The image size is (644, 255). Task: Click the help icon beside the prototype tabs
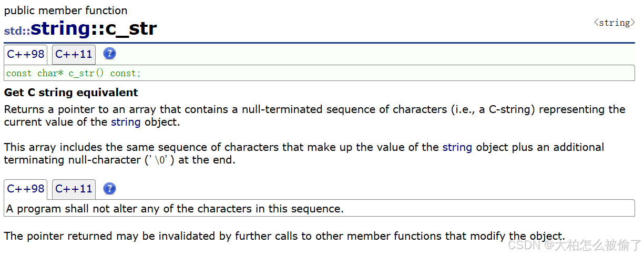109,54
